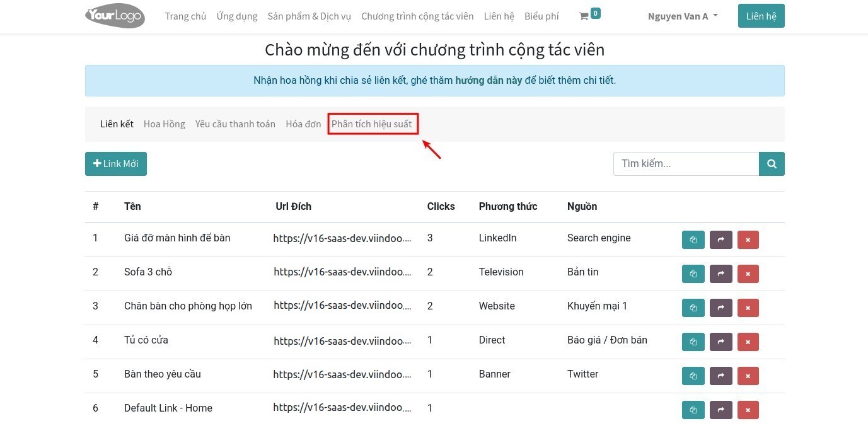This screenshot has height=433, width=868.
Task: Switch to the Hoa Hồng tab
Action: 165,124
